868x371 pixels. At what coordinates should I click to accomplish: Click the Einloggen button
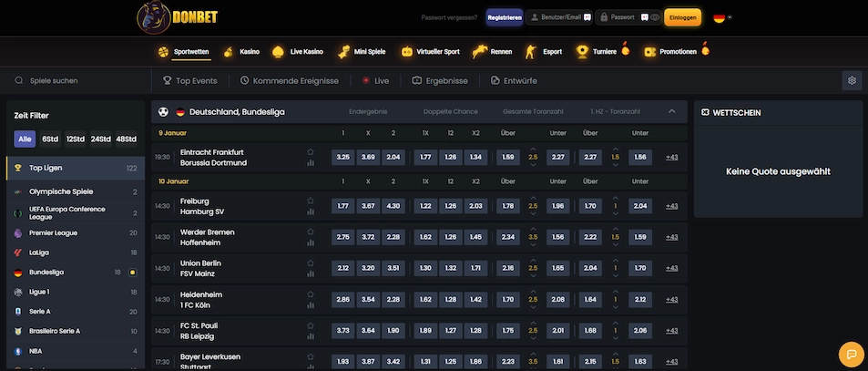click(x=682, y=17)
